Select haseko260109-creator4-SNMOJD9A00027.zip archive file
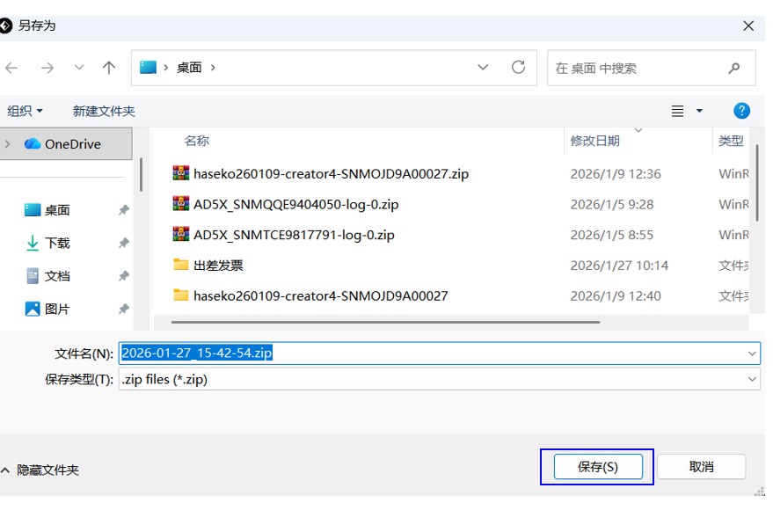The image size is (773, 532). point(331,174)
